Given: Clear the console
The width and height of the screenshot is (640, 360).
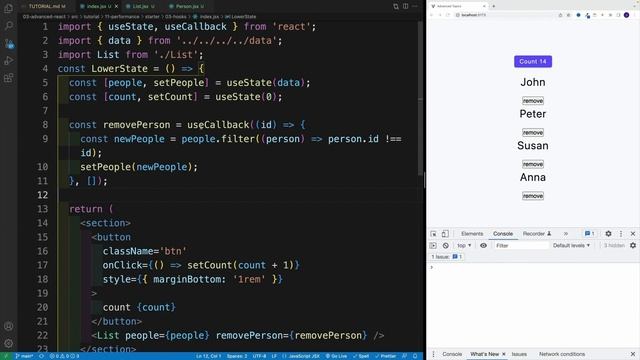Looking at the screenshot, I should 445,246.
